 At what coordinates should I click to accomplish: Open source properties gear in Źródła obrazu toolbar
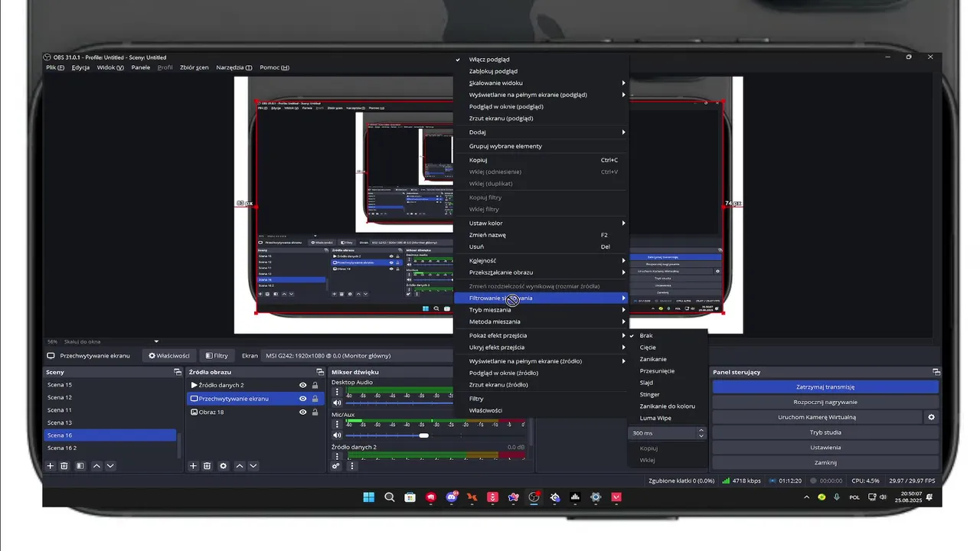click(x=223, y=465)
